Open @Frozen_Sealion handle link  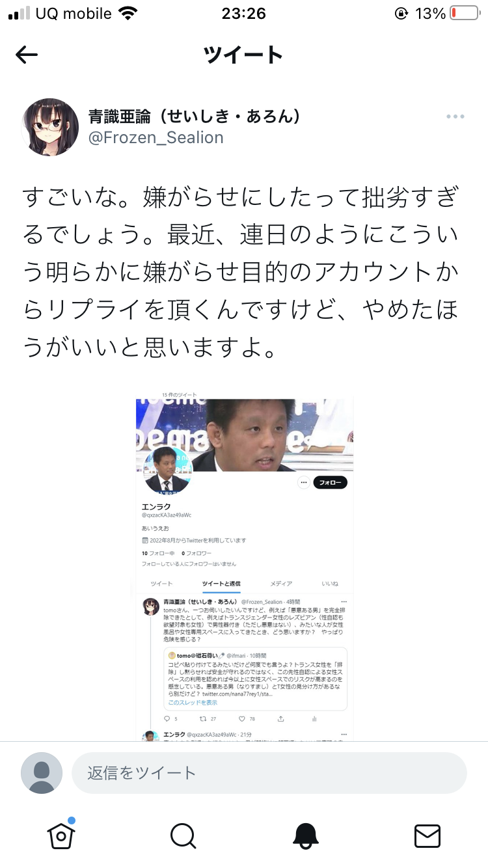(156, 137)
